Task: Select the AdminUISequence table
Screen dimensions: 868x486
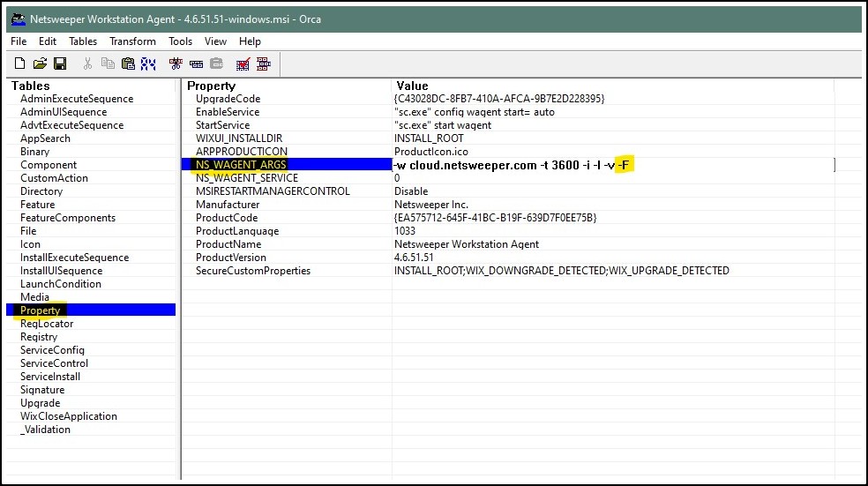Action: pyautogui.click(x=64, y=112)
